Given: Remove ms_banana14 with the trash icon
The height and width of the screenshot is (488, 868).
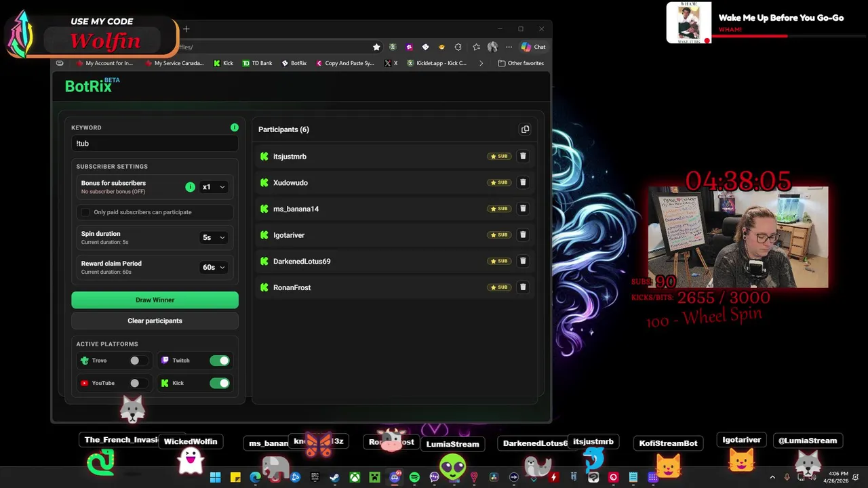Looking at the screenshot, I should [523, 209].
